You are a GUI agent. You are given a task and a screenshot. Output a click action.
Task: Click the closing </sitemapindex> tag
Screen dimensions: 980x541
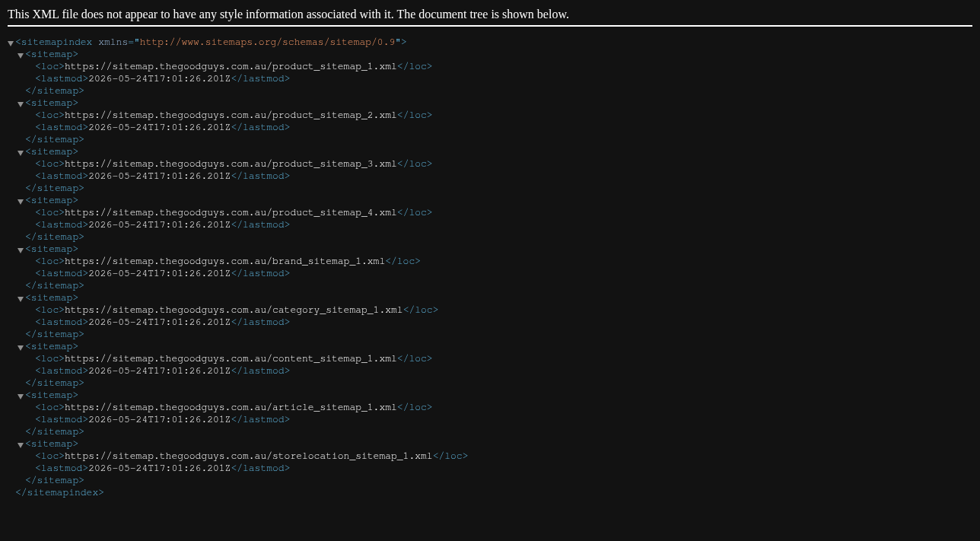point(59,493)
